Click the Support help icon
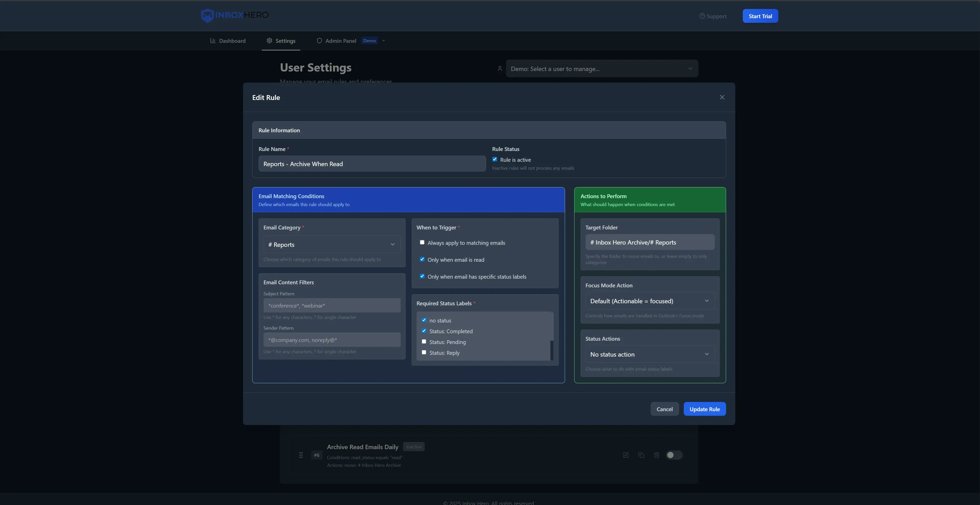Image resolution: width=980 pixels, height=505 pixels. coord(702,16)
